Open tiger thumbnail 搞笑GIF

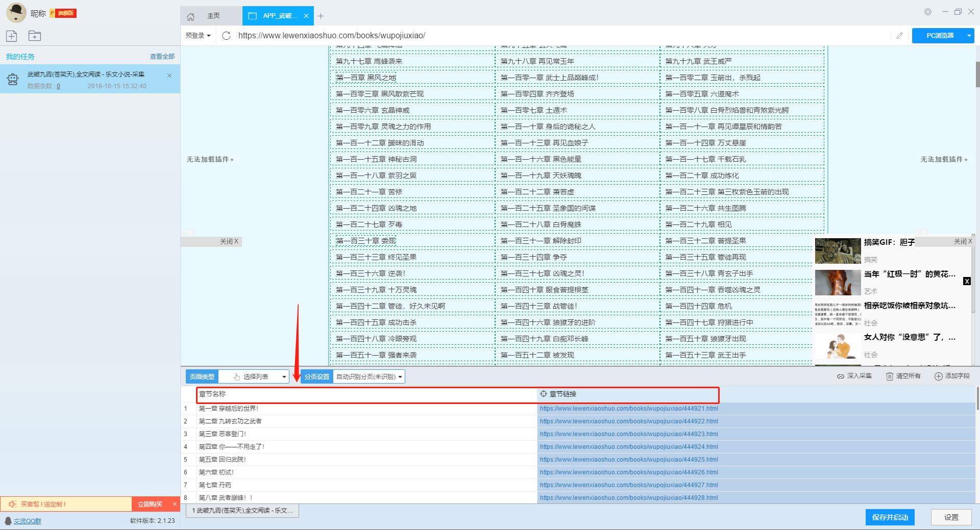838,251
